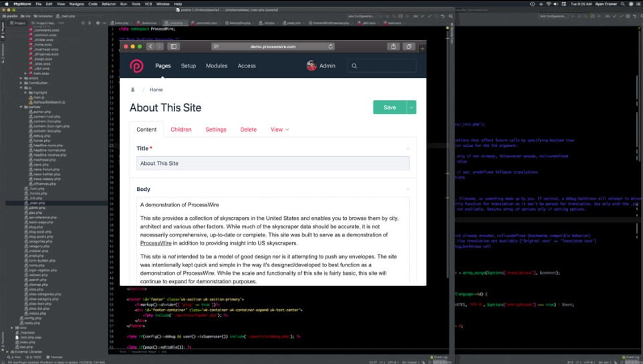Image resolution: width=643 pixels, height=364 pixels.
Task: Click the page tree icon in breadcrumb
Action: tap(132, 89)
